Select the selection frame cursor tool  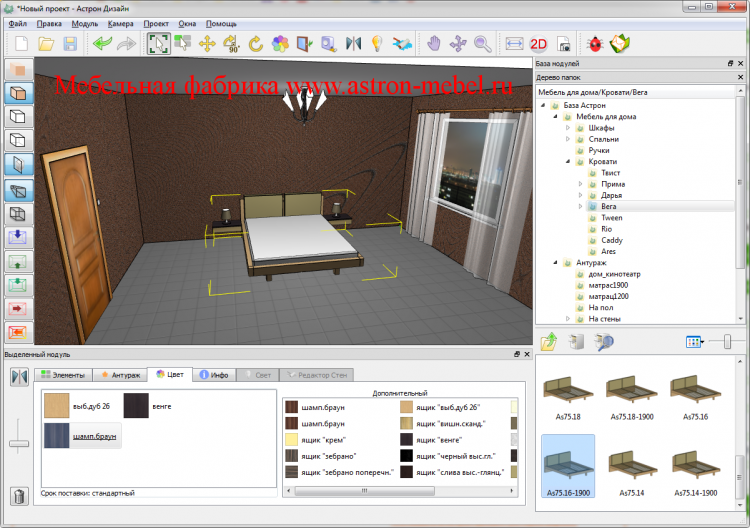[158, 44]
